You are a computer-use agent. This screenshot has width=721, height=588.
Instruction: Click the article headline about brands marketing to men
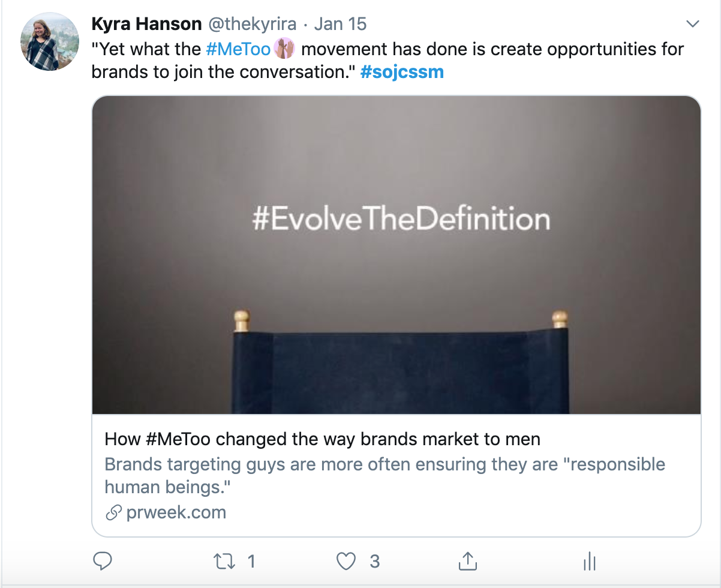coord(322,439)
